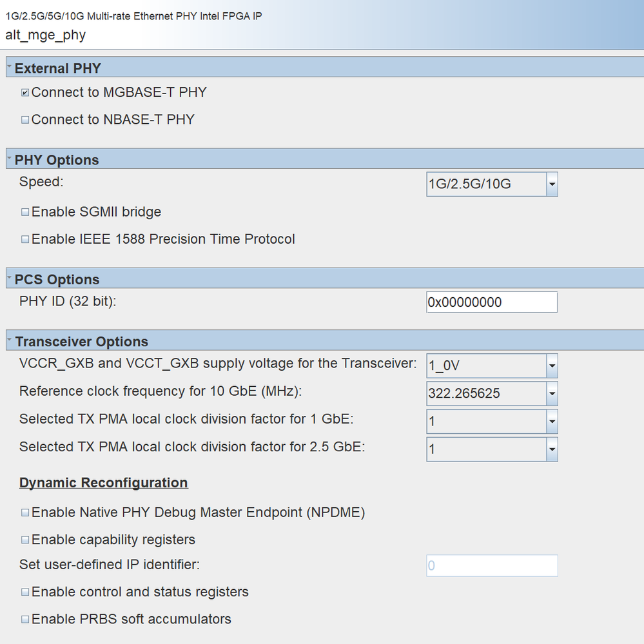
Task: Click the Multi-rate Ethernet PHY Intel FPGA IP title
Action: click(133, 16)
